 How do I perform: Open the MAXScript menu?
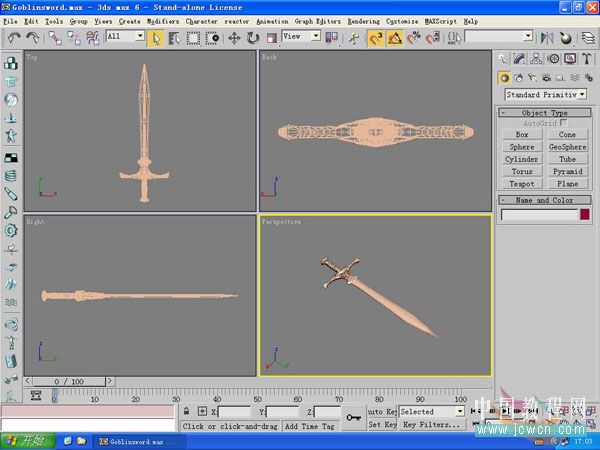(441, 21)
